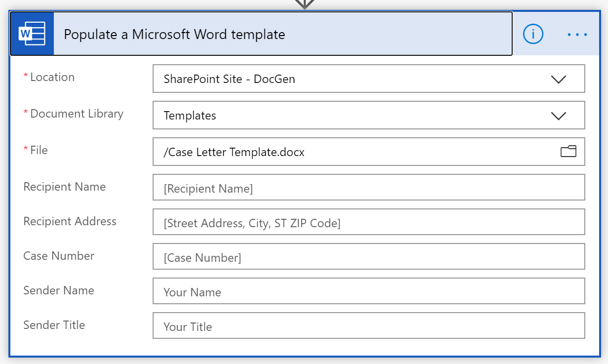
Task: Click the Sender Name input field
Action: [x=368, y=291]
